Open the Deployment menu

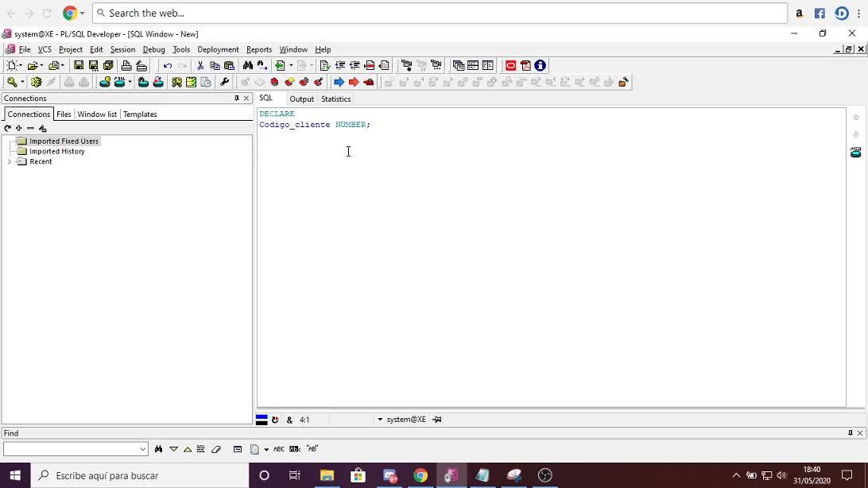[x=218, y=49]
